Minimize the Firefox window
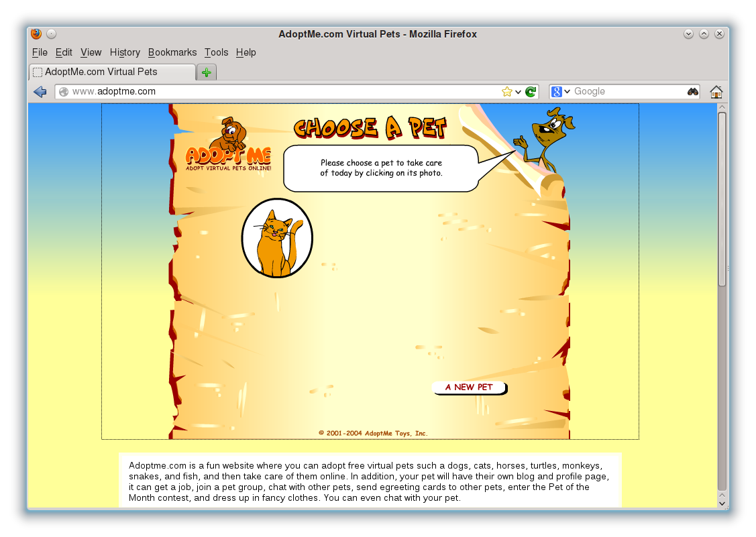The image size is (756, 537). tap(688, 34)
